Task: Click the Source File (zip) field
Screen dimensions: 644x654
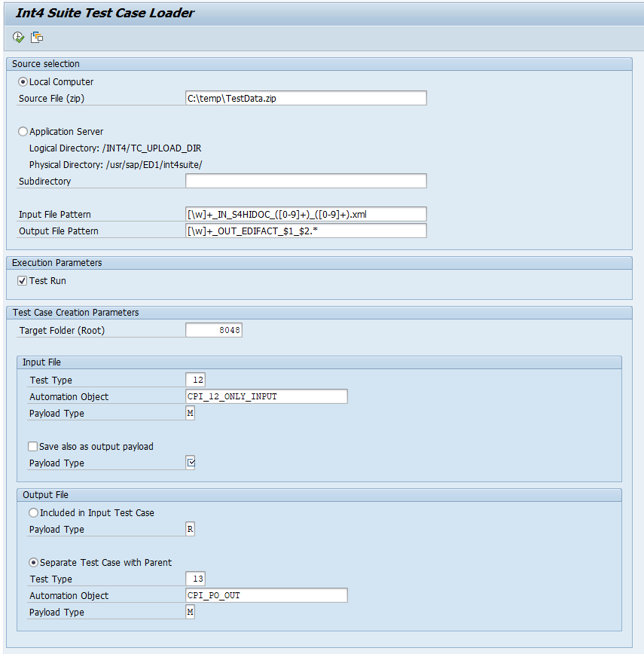Action: [x=305, y=98]
